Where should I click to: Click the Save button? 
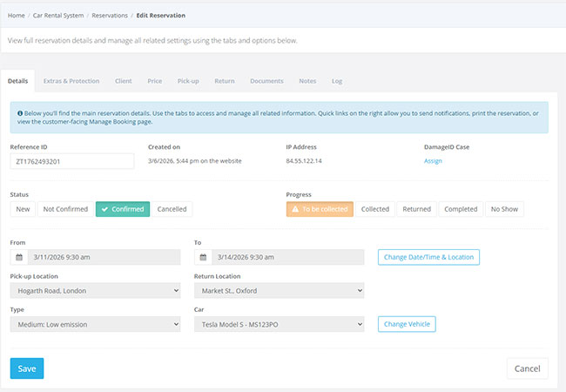tap(27, 368)
